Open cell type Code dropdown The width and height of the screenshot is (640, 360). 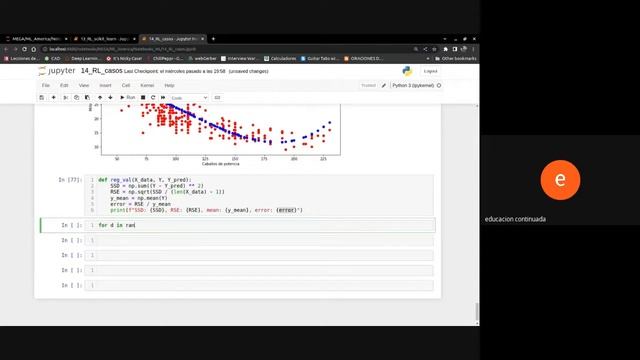tap(189, 98)
